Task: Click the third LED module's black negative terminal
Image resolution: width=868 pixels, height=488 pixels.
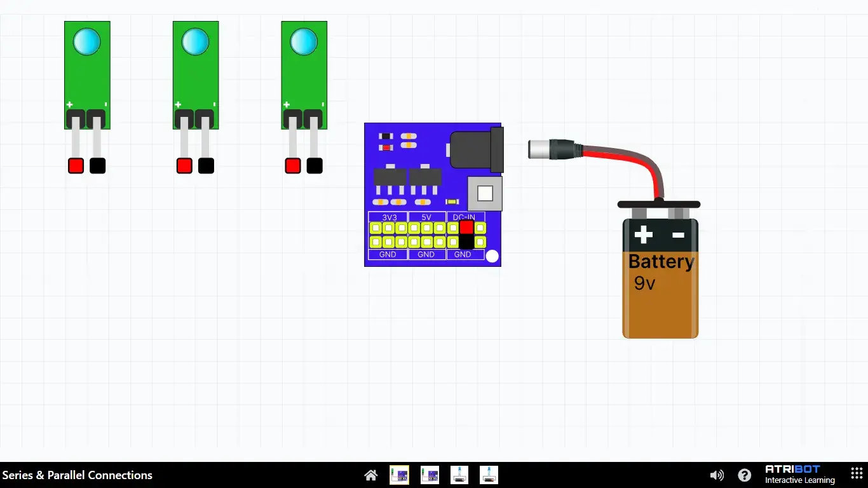Action: (x=315, y=166)
